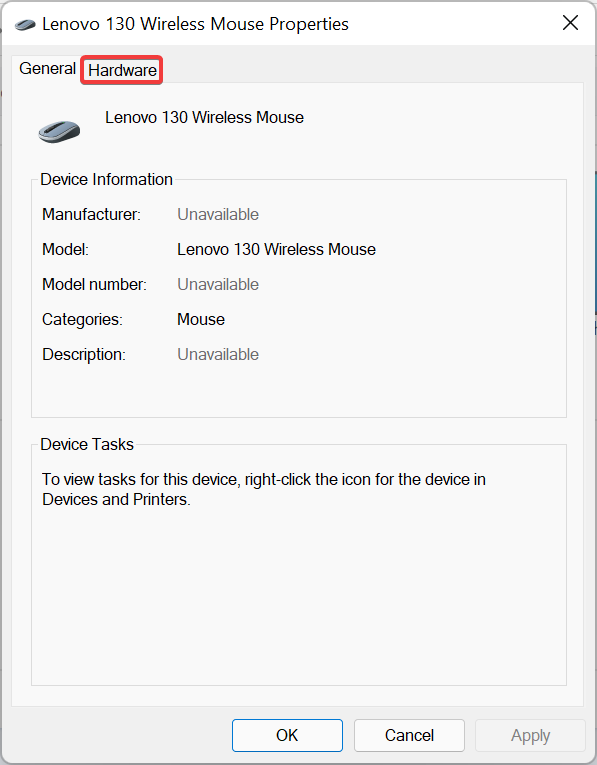Click the Categories label
Viewport: 597px width, 765px height.
click(x=82, y=320)
